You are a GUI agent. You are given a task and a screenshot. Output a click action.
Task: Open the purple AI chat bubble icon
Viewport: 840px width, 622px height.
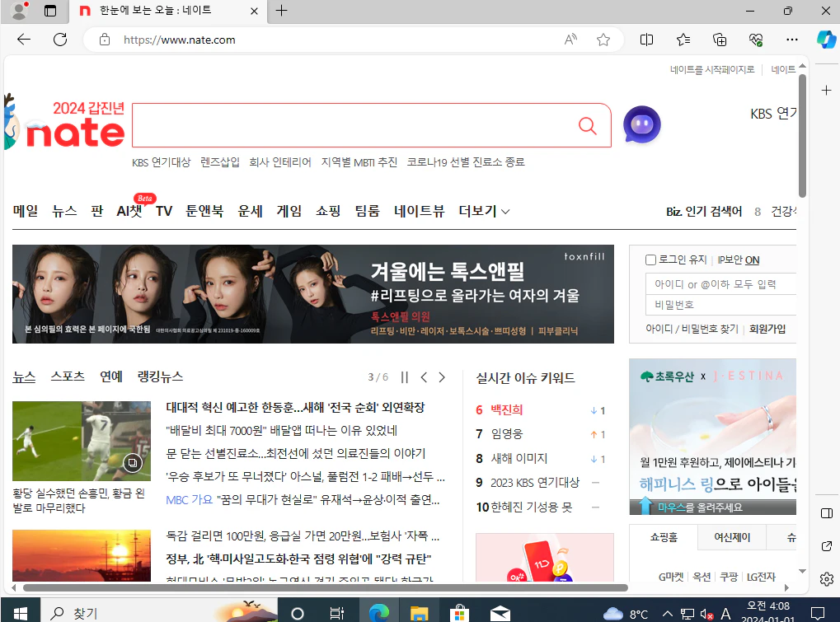point(642,124)
